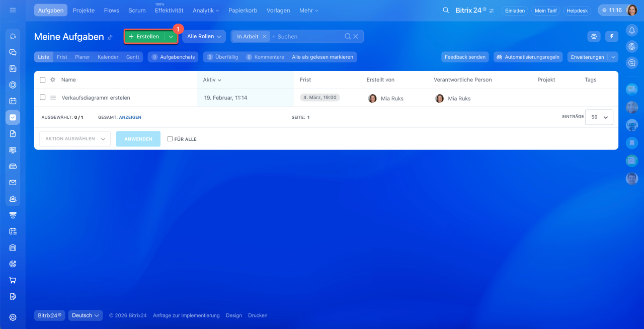Image resolution: width=644 pixels, height=329 pixels.
Task: Expand the Erweiterungen dropdown arrow
Action: (613, 57)
